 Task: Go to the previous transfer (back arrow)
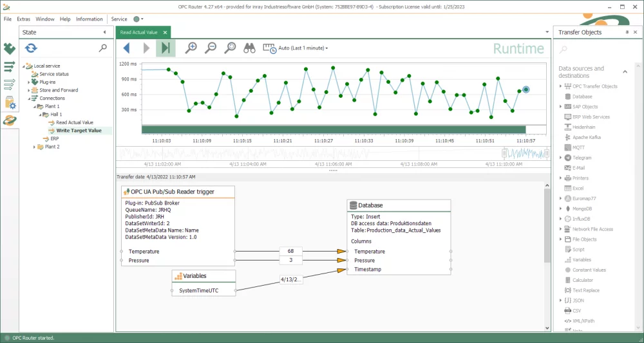coord(126,48)
